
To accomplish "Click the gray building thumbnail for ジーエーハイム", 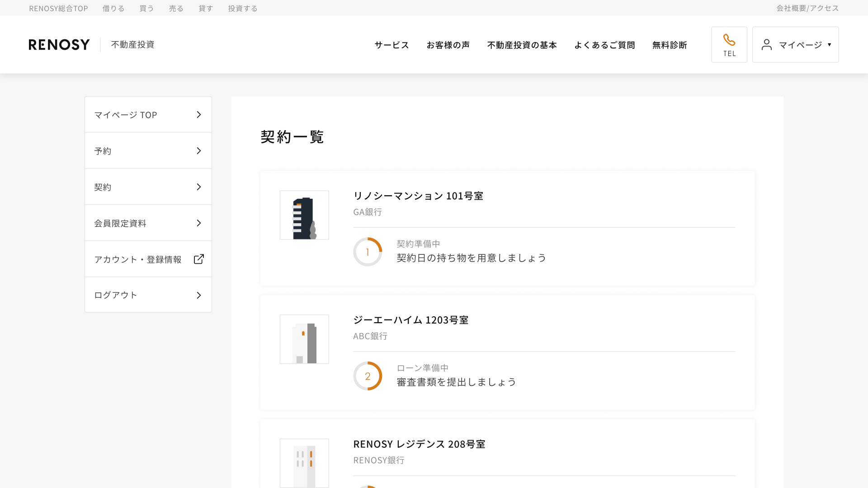I will pyautogui.click(x=304, y=339).
